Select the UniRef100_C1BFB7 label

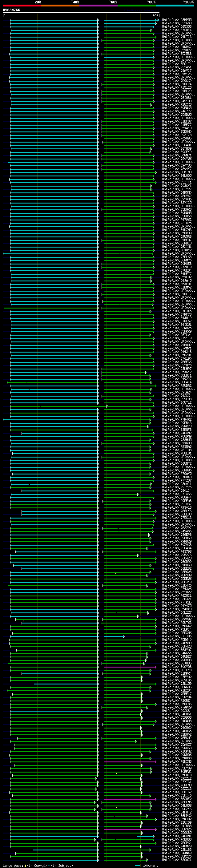(177, 121)
